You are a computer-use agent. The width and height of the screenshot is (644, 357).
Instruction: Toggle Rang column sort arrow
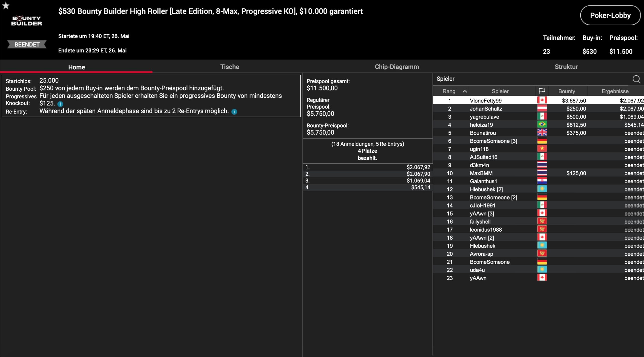coord(465,91)
